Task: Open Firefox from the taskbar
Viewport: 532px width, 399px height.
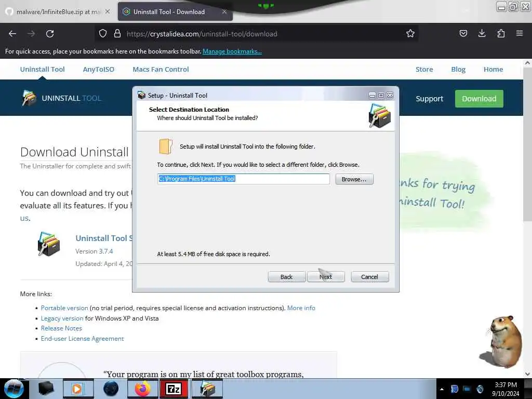Action: pyautogui.click(x=142, y=389)
